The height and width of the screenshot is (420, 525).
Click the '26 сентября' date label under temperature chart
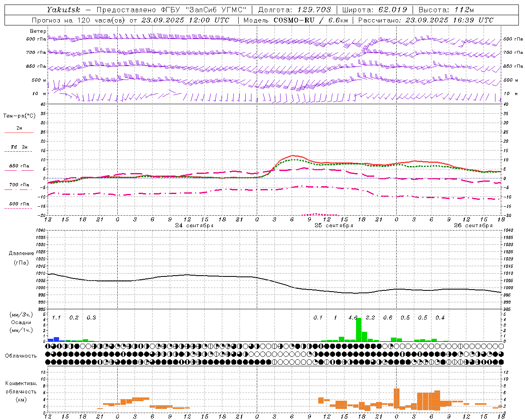(x=473, y=226)
